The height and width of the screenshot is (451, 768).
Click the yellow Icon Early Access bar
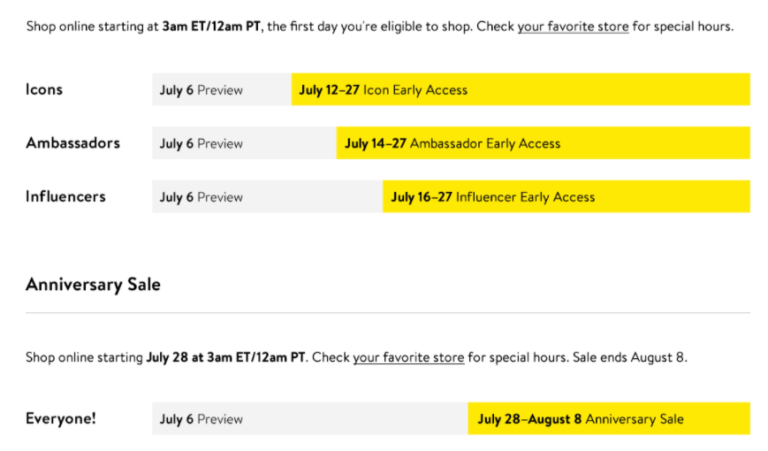pos(521,90)
